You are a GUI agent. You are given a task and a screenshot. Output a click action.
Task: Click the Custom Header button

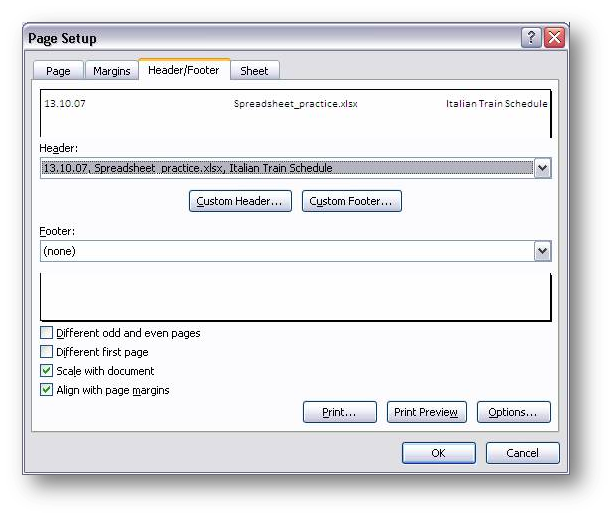(239, 201)
